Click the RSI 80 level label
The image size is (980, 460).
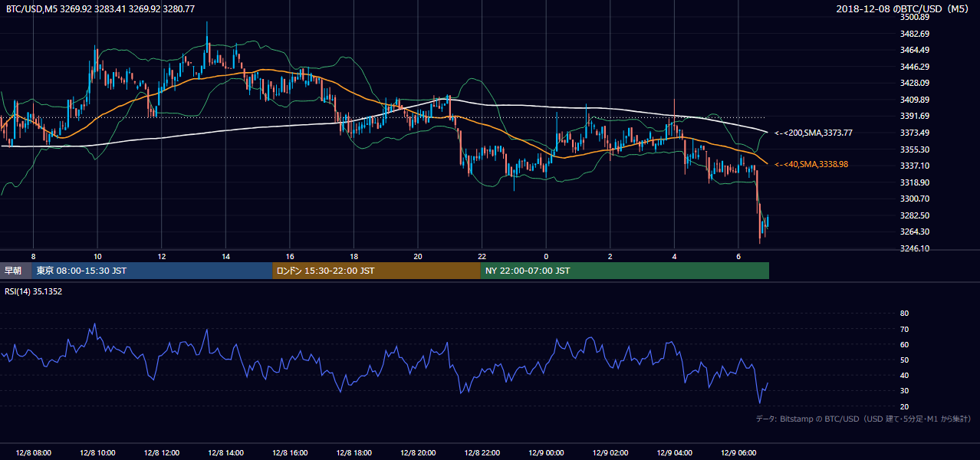click(904, 314)
